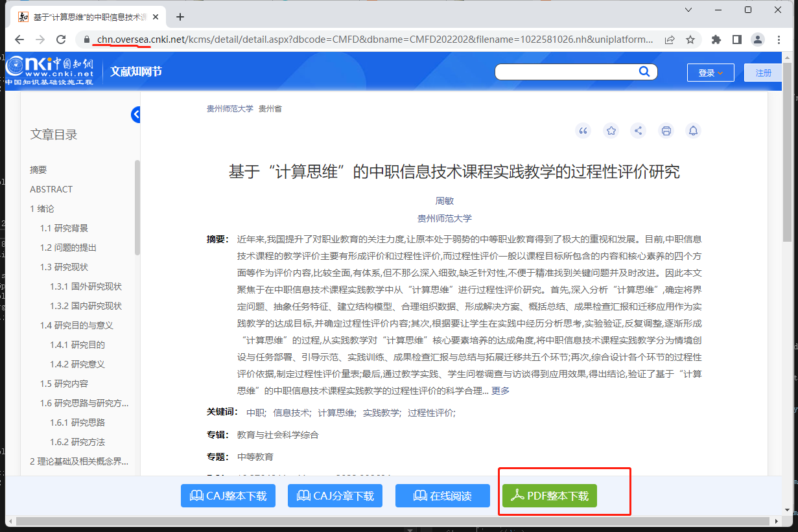Click the share icon above title
798x532 pixels.
pos(639,131)
